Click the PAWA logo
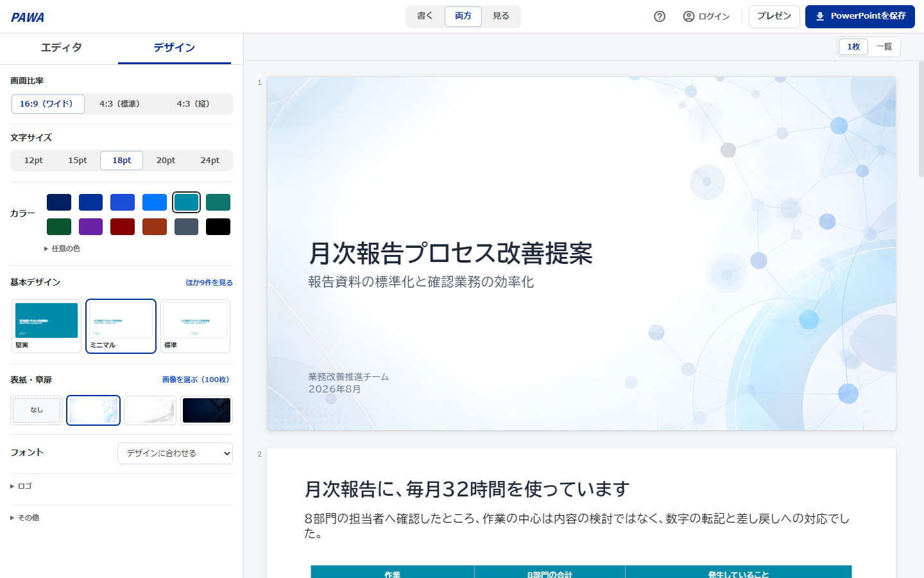Viewport: 924px width, 578px height. pos(28,17)
